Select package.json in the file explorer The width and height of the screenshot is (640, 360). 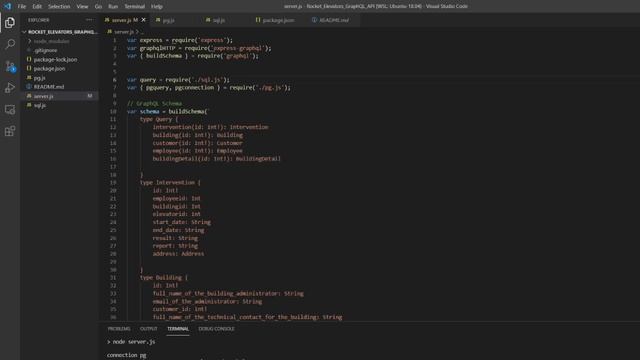(60, 69)
